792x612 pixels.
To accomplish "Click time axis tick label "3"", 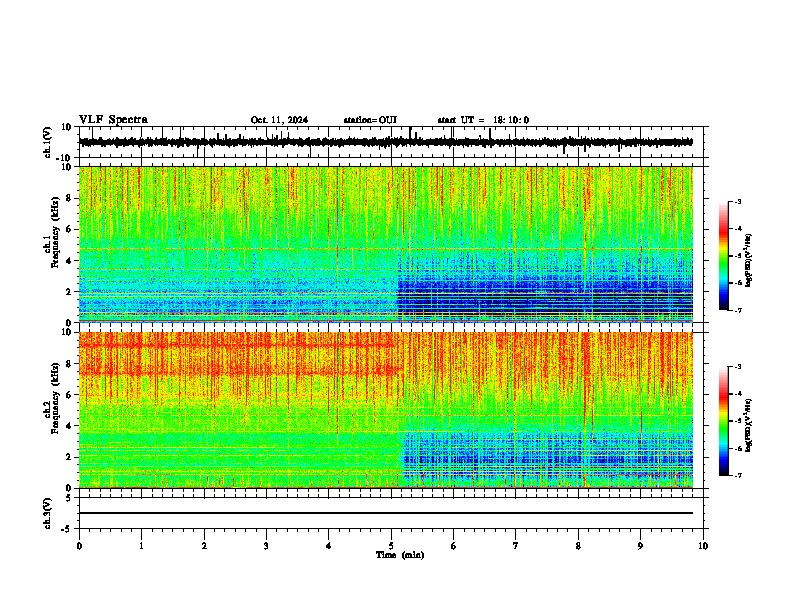I will 266,546.
